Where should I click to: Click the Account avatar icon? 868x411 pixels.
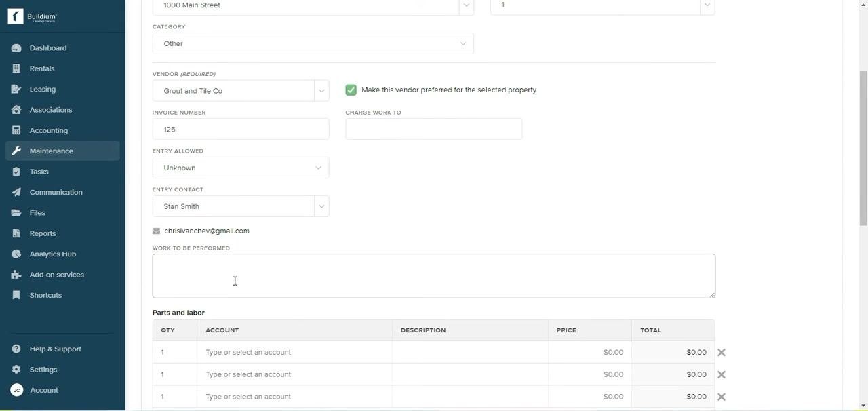17,390
